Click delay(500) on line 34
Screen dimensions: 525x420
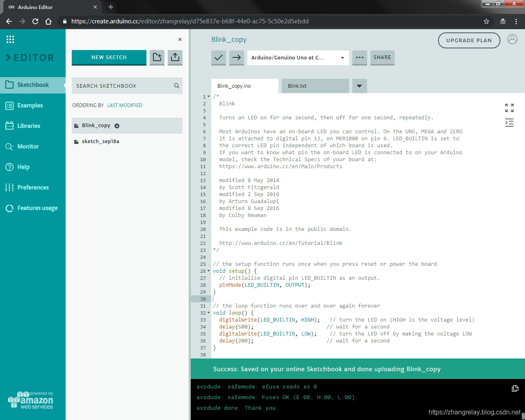(x=236, y=327)
